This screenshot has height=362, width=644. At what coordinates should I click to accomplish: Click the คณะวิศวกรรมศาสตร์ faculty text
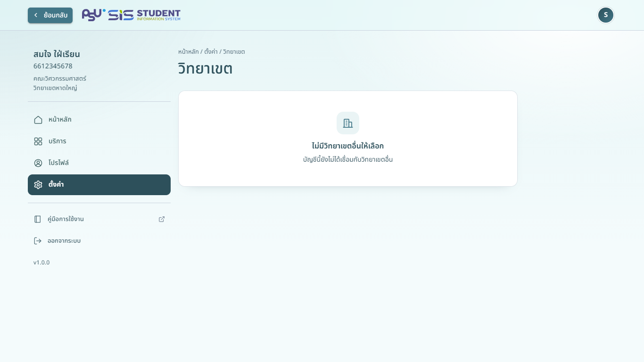click(60, 79)
